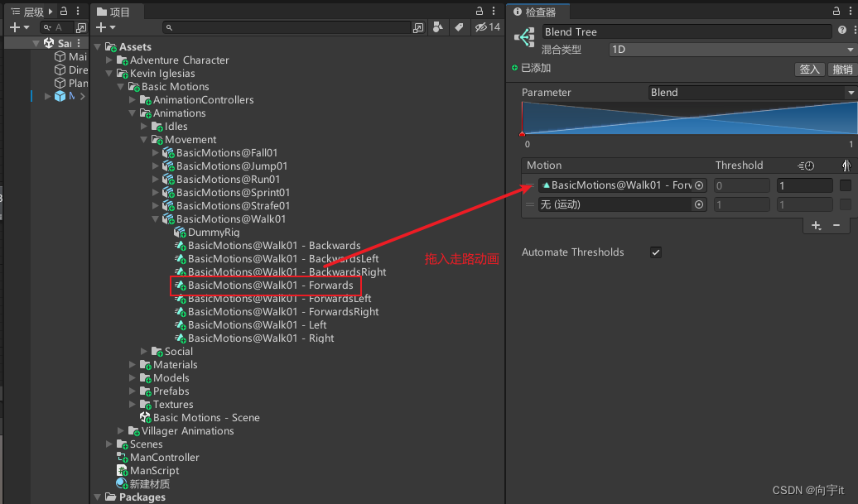The height and width of the screenshot is (504, 858).
Task: Click the 撤销 button
Action: coord(842,70)
